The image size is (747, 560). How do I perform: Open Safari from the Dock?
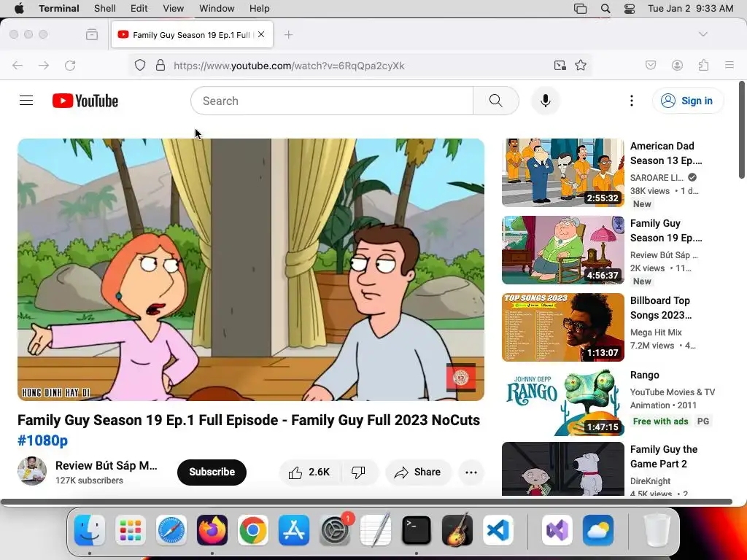point(171,530)
